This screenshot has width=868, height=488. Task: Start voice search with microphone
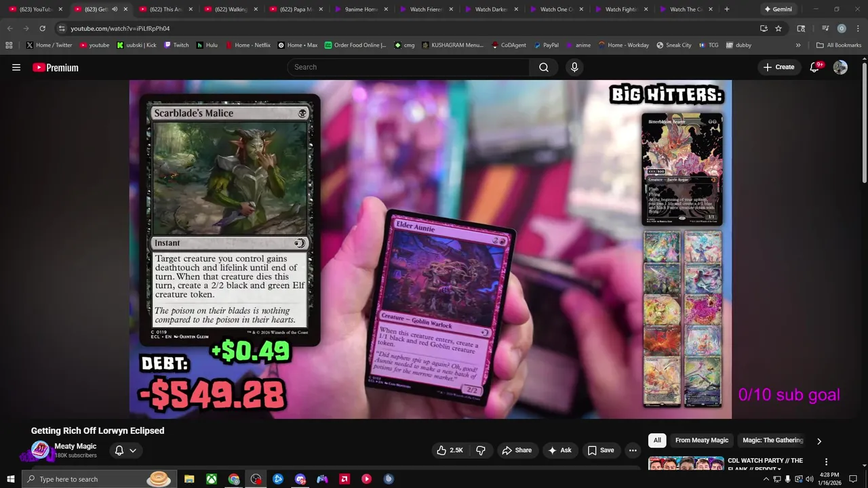(574, 67)
